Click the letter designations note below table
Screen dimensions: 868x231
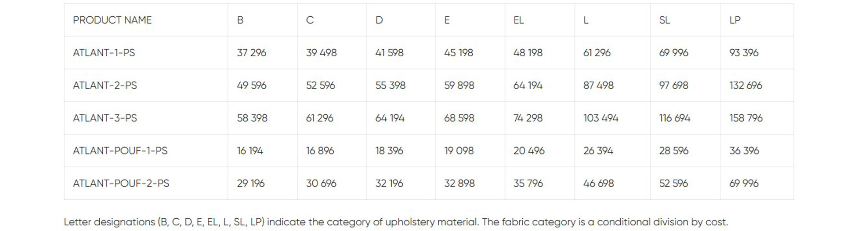395,222
